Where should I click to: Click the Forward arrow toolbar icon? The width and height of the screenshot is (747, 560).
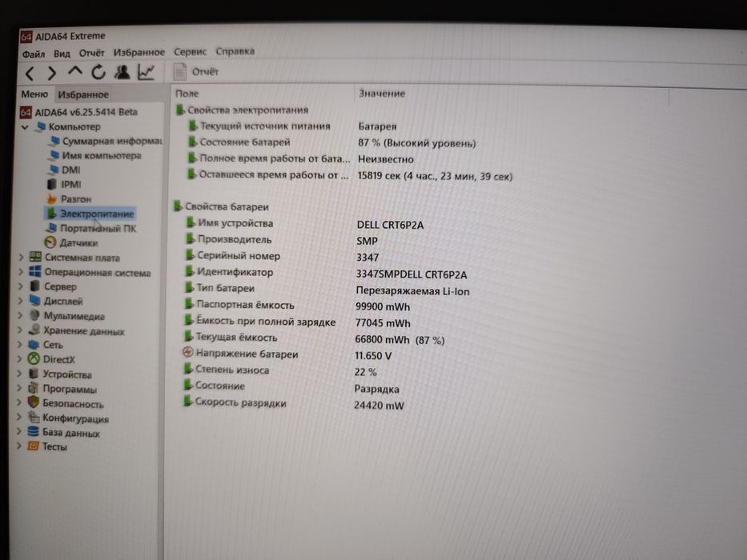pyautogui.click(x=52, y=73)
